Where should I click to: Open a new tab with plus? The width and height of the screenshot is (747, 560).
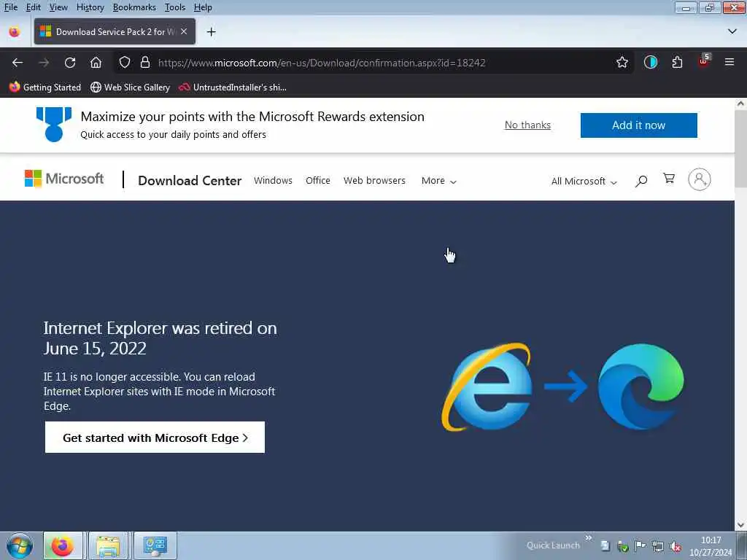pyautogui.click(x=211, y=32)
